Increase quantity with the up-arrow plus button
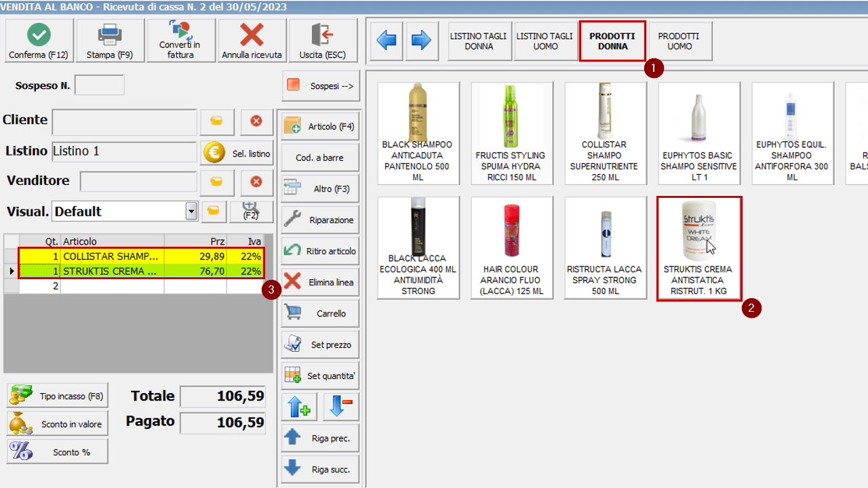 click(299, 407)
